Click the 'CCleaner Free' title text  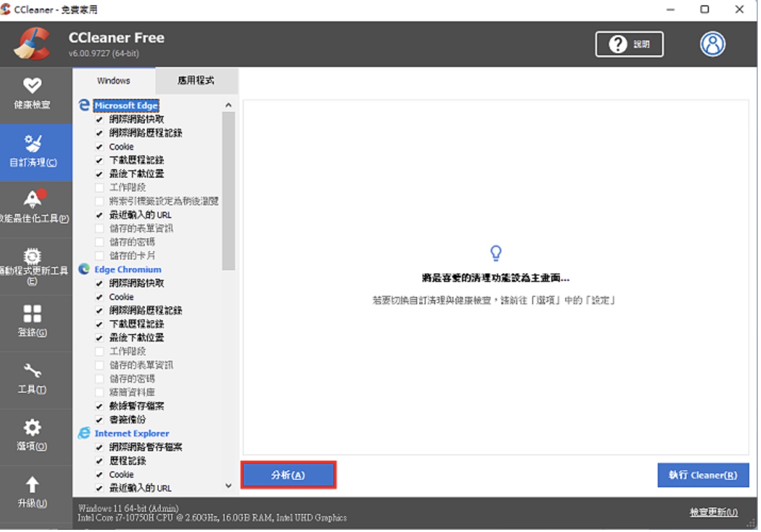tap(117, 38)
